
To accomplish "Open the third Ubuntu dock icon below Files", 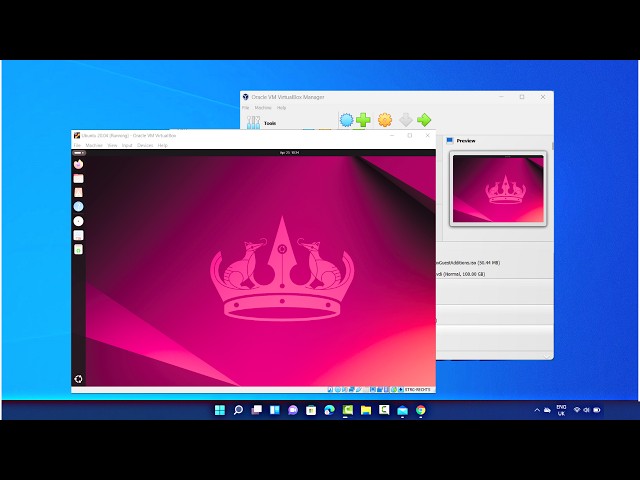I will tap(78, 192).
